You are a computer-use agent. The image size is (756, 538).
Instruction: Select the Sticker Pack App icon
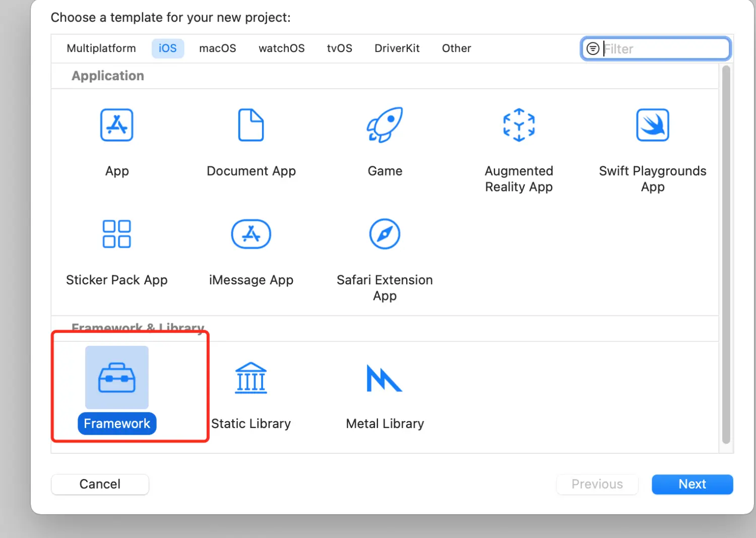pos(116,234)
